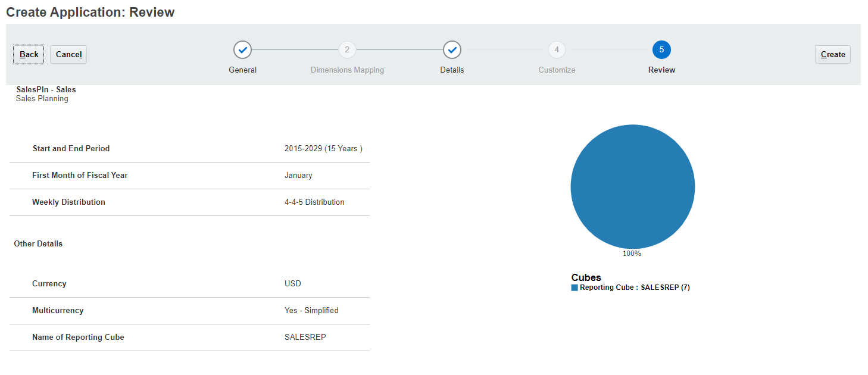The width and height of the screenshot is (868, 375).
Task: Go to the Customize step label
Action: click(557, 70)
